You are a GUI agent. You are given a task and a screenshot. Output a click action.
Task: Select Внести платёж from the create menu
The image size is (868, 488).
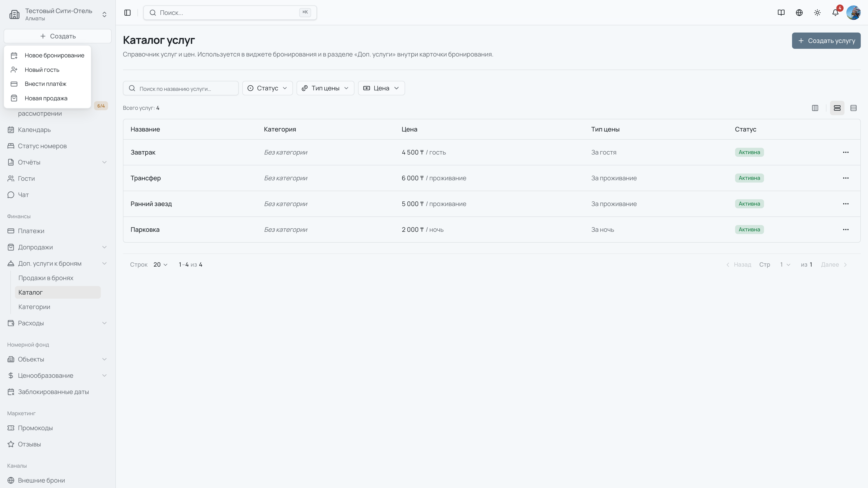pos(47,84)
